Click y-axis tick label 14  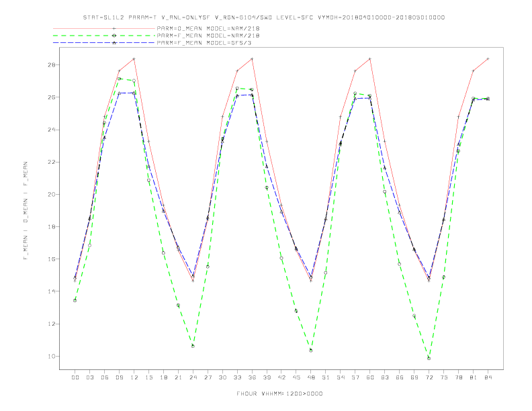pos(52,291)
